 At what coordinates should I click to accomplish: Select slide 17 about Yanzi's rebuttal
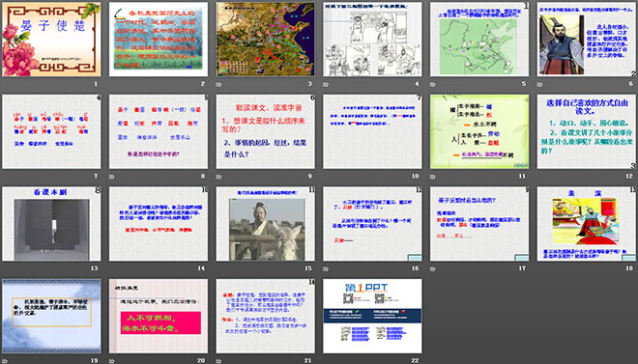click(479, 223)
